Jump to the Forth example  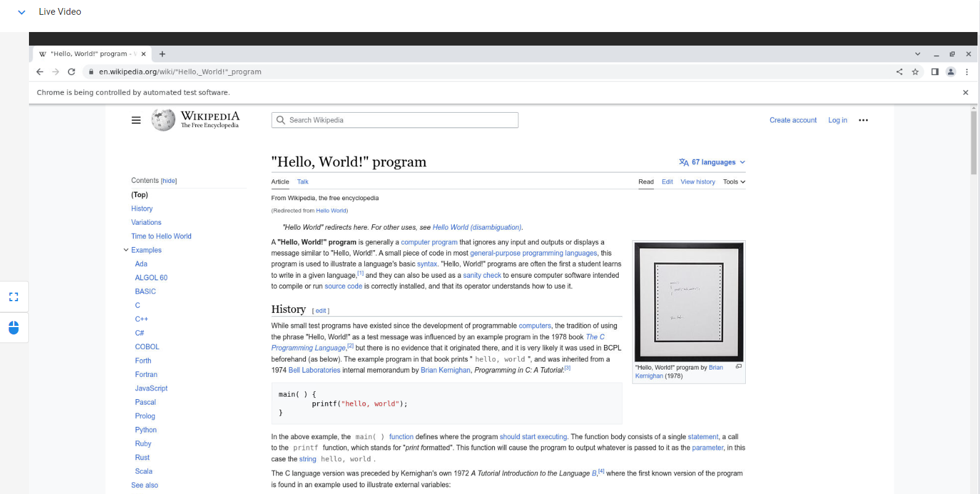[x=143, y=361]
